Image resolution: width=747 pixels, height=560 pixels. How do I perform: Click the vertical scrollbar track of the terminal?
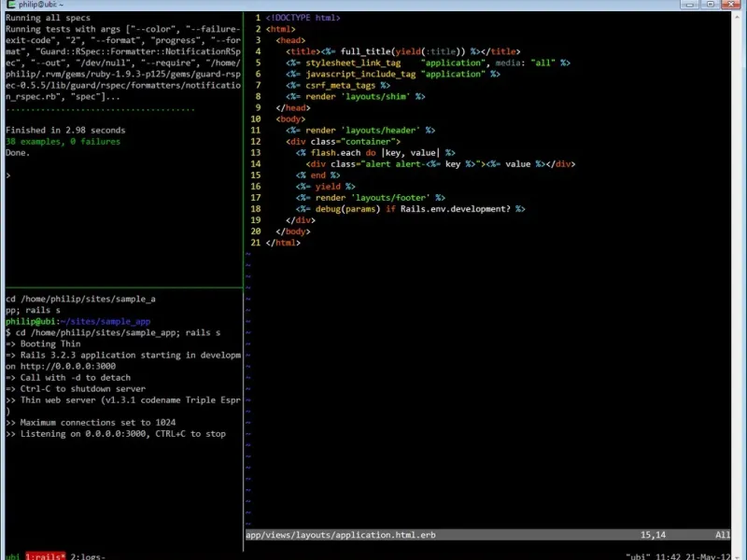(x=737, y=286)
